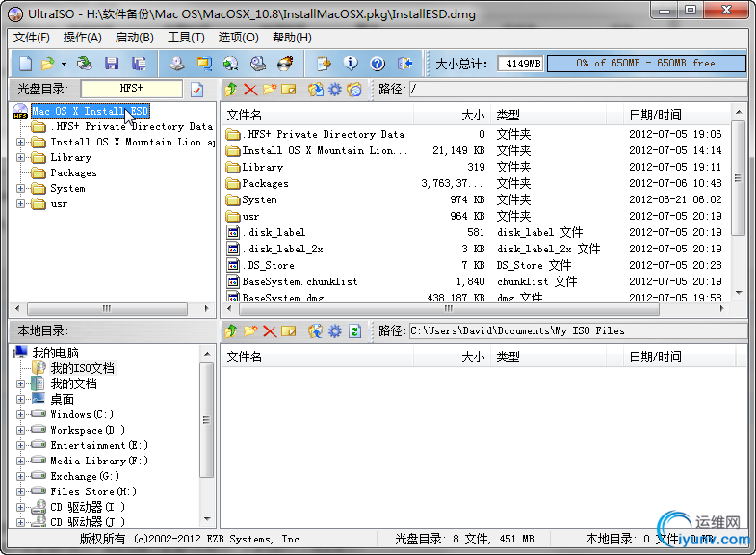The height and width of the screenshot is (555, 756).
Task: Click the blue info bubble icon
Action: click(x=351, y=64)
